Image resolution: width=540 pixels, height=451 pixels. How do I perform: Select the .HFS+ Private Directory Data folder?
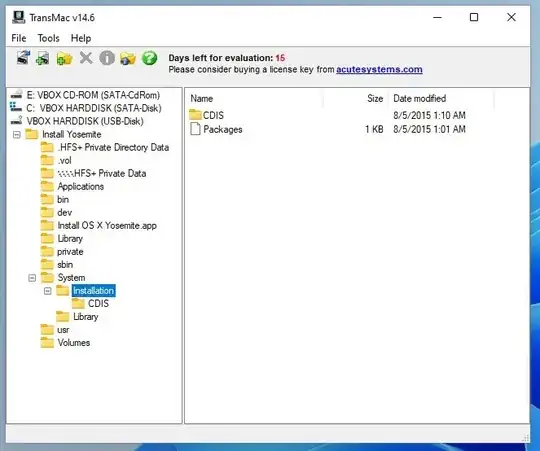[x=113, y=147]
